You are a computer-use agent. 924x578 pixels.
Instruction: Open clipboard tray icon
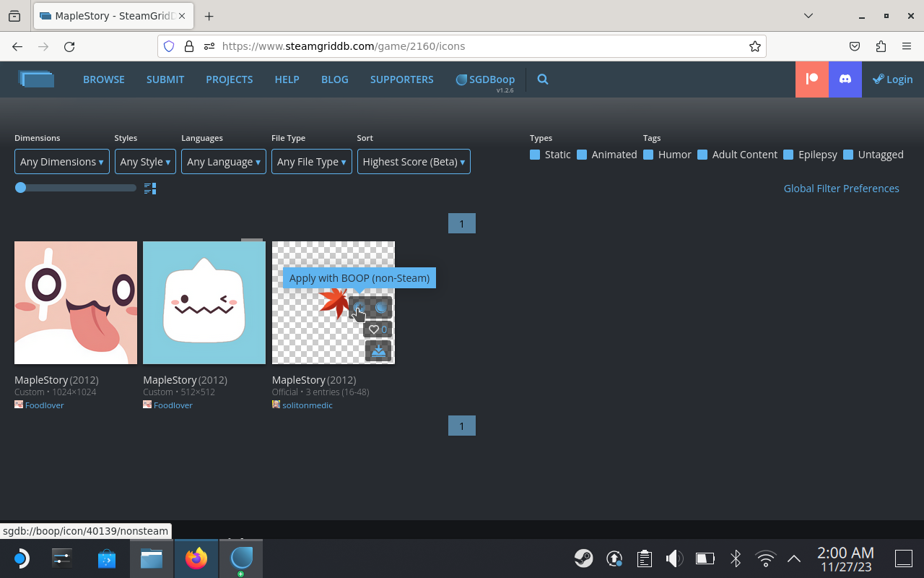[x=645, y=558]
